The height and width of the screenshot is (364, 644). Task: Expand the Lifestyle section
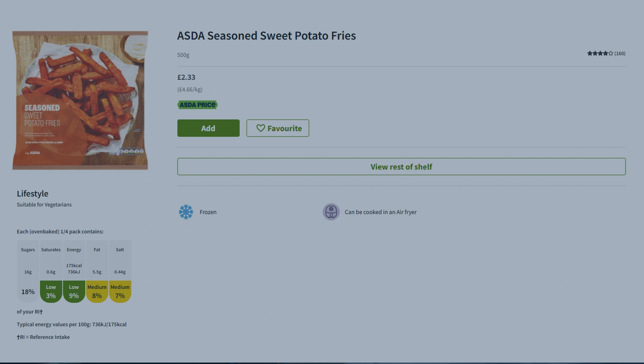pyautogui.click(x=32, y=193)
